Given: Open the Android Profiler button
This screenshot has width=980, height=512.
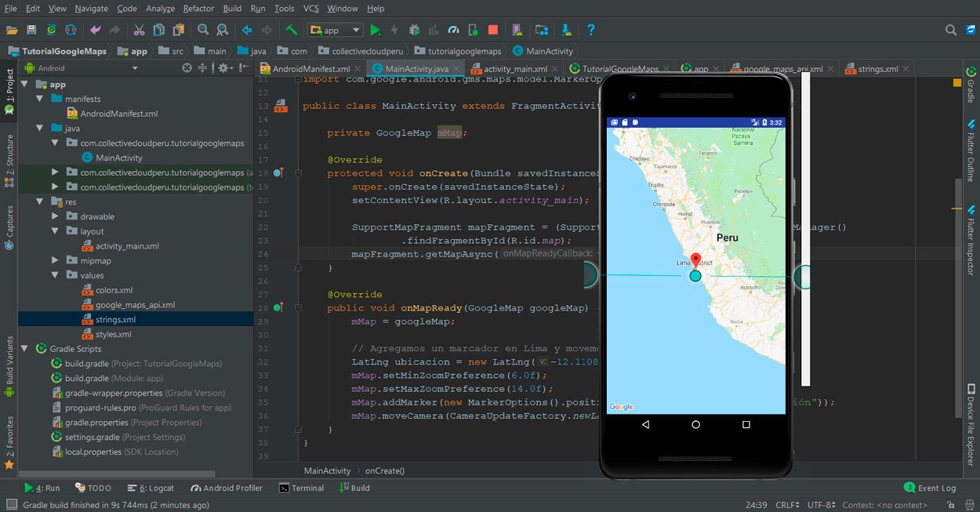Looking at the screenshot, I should click(225, 488).
